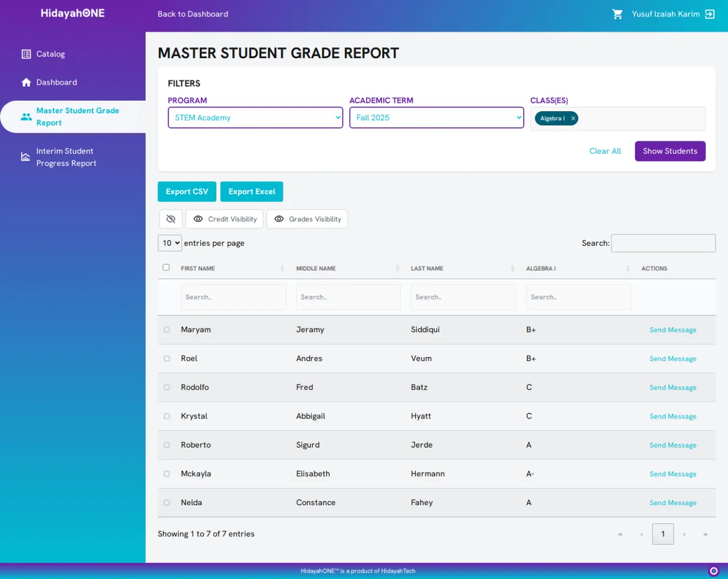Screen dimensions: 728x579
Task: Go to next page of table
Action: pos(684,534)
